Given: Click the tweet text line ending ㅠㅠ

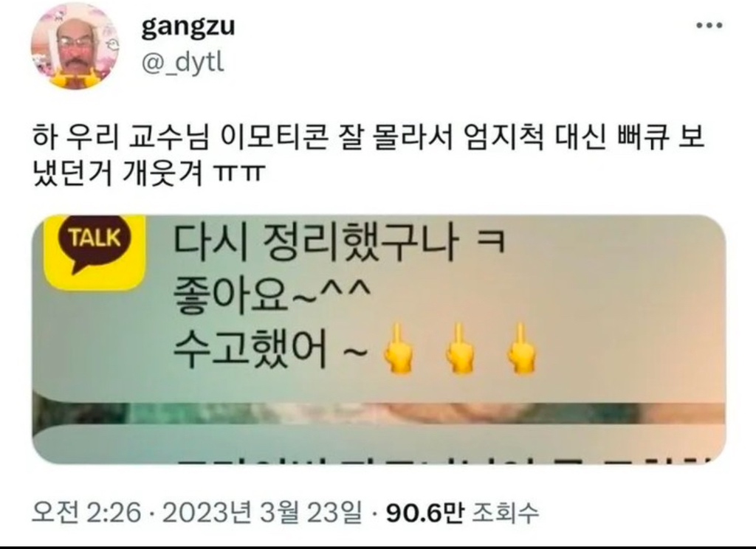Looking at the screenshot, I should (148, 173).
